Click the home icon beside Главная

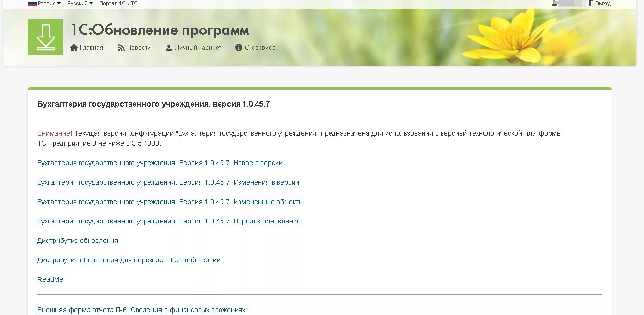[74, 48]
